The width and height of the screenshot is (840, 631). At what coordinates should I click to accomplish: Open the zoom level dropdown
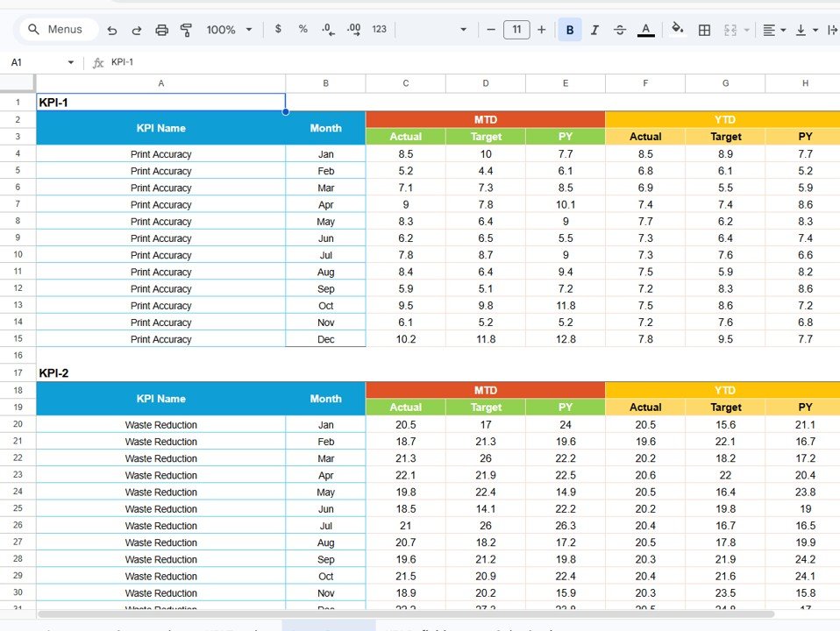pos(229,29)
